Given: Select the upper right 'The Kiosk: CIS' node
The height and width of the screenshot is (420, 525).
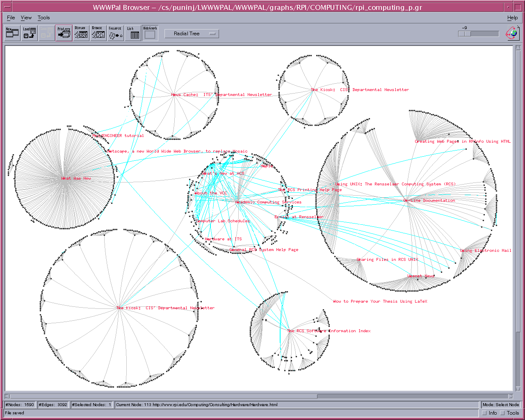Looking at the screenshot, I should pos(360,90).
